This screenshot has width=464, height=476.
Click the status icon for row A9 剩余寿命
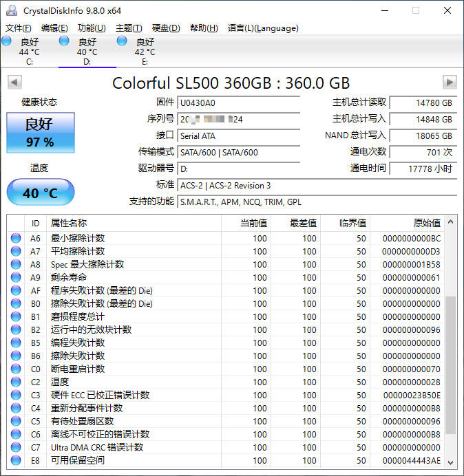click(x=16, y=277)
